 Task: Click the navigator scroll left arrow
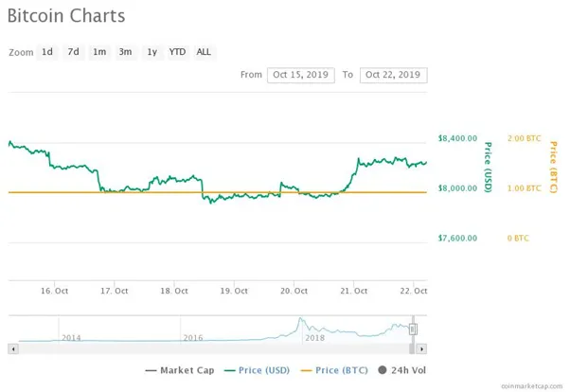pyautogui.click(x=13, y=349)
